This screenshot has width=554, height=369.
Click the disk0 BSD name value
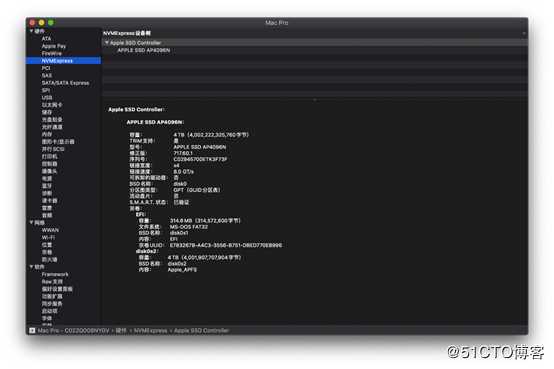point(180,184)
